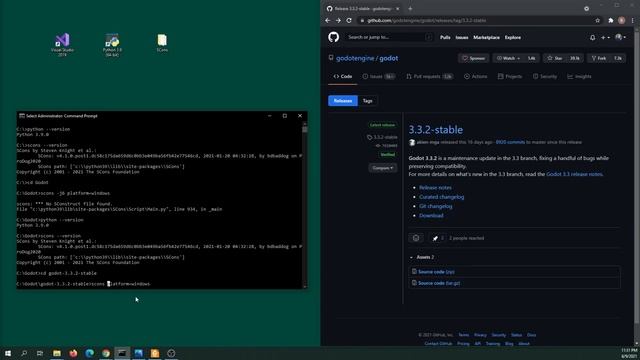Switch to Chrome on the taskbar

106,353
